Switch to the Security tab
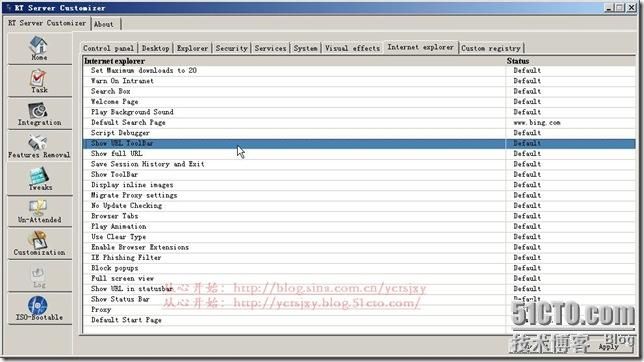This screenshot has height=362, width=644. tap(232, 48)
